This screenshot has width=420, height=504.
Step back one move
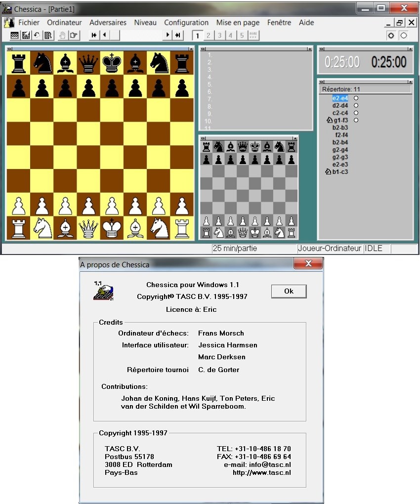coord(104,35)
